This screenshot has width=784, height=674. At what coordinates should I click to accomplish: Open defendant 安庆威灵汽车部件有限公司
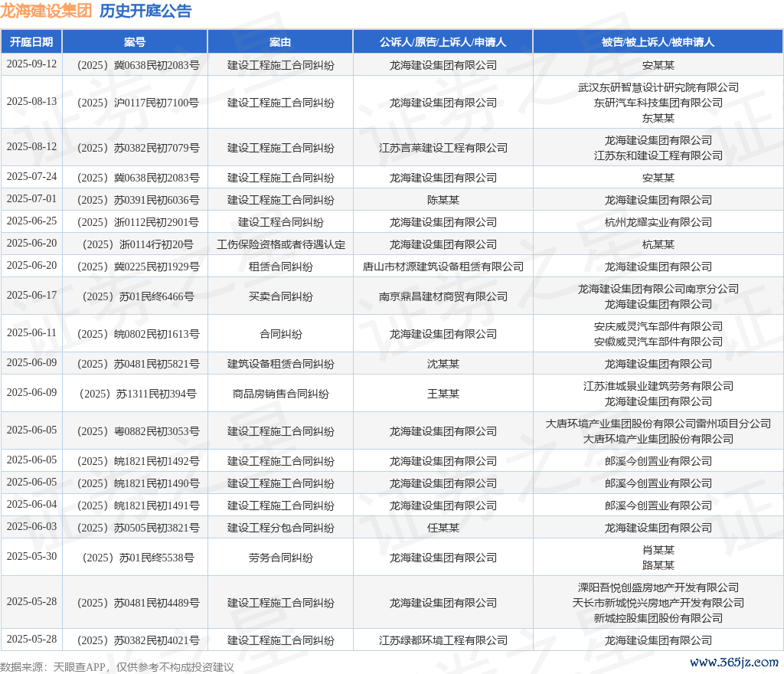[x=658, y=326]
